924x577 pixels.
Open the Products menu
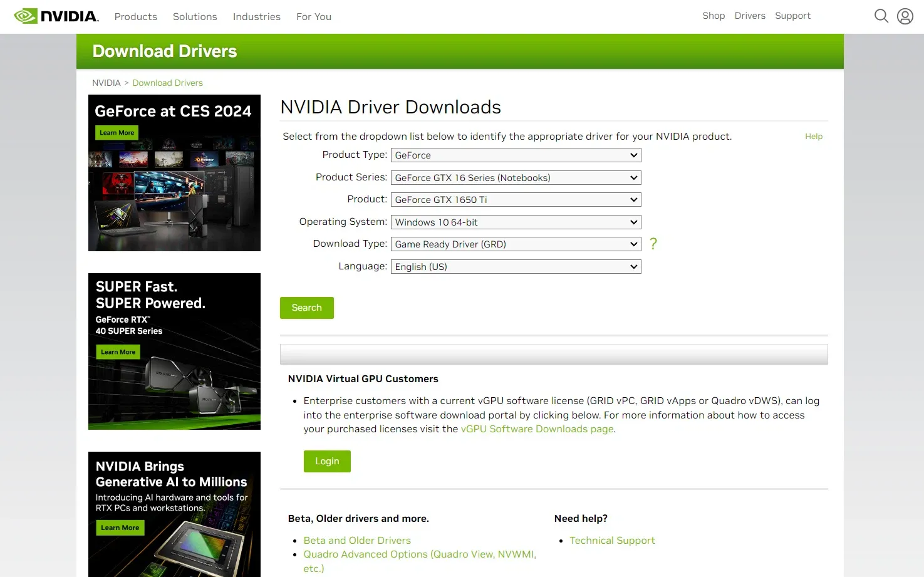click(x=136, y=17)
